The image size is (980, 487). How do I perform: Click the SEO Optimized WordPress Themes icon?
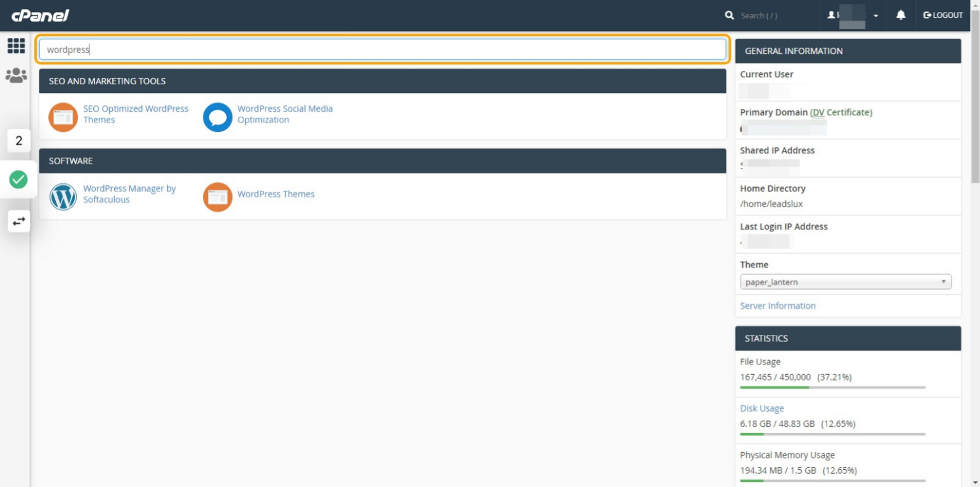pyautogui.click(x=63, y=117)
